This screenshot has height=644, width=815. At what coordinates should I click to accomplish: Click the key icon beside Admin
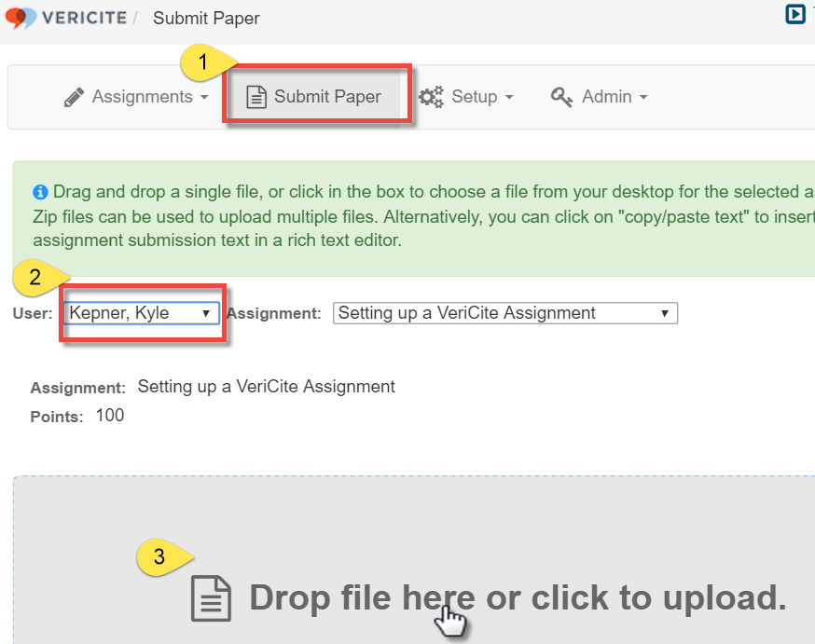(561, 97)
